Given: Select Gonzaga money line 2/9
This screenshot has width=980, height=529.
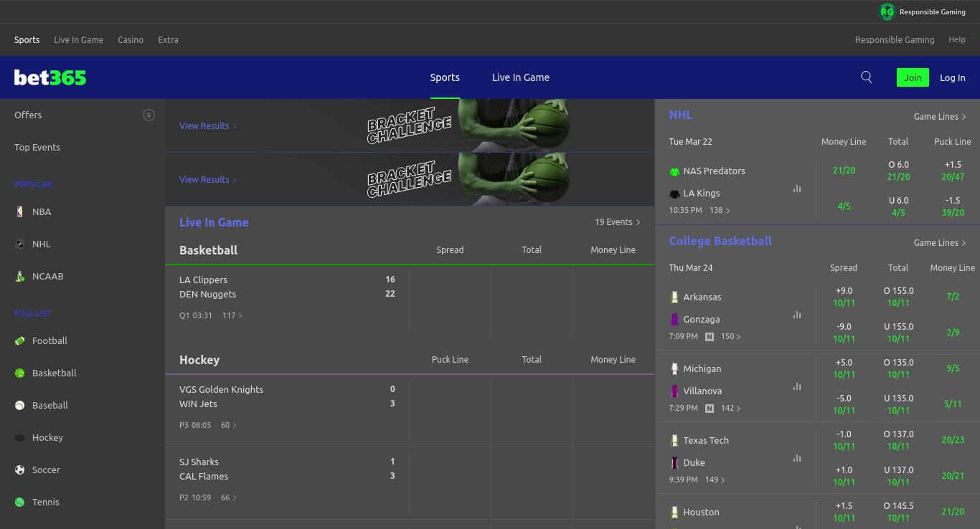Looking at the screenshot, I should [x=953, y=332].
